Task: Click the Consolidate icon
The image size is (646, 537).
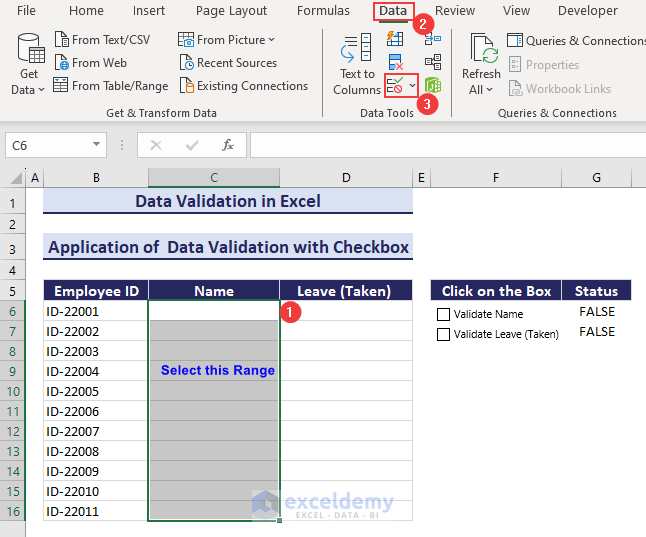Action: pyautogui.click(x=433, y=39)
